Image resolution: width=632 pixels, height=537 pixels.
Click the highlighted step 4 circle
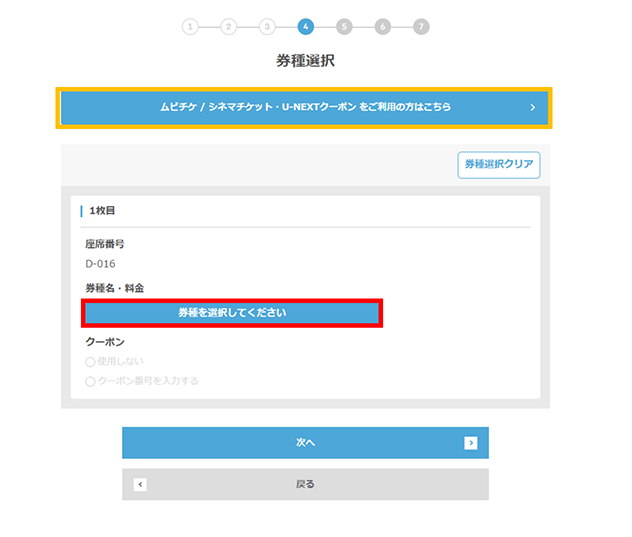tap(305, 27)
